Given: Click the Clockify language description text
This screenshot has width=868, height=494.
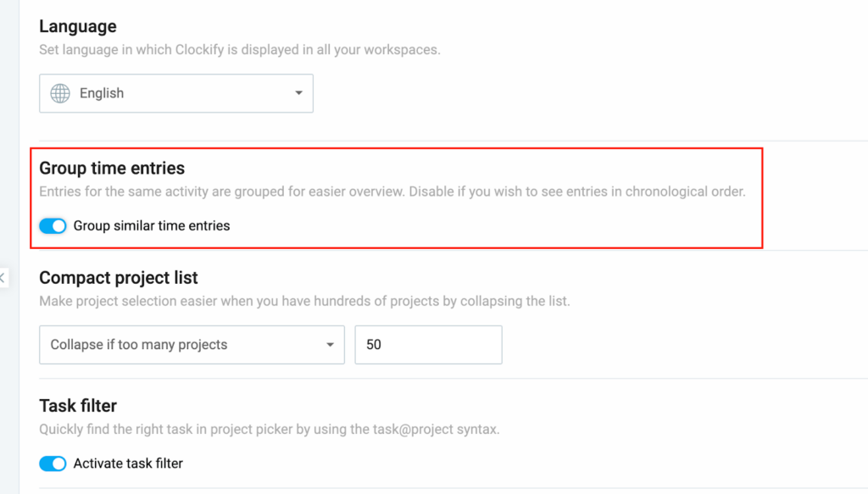Looking at the screenshot, I should point(239,50).
